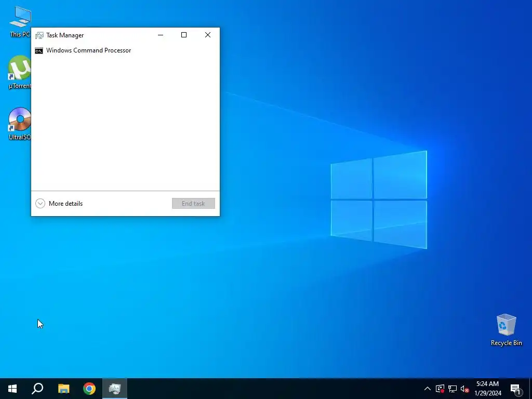This screenshot has width=532, height=399.
Task: Select the Recycle Bin desktop icon
Action: (506, 330)
